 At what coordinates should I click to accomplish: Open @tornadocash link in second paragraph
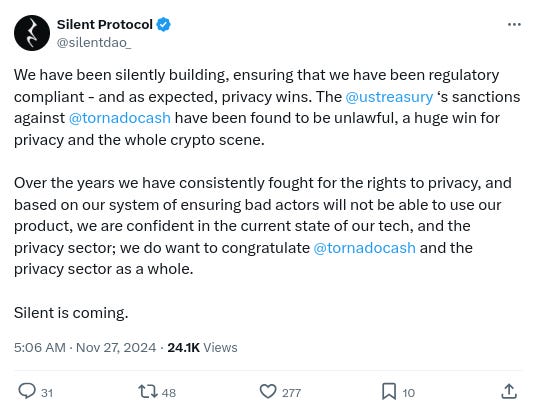pyautogui.click(x=364, y=248)
